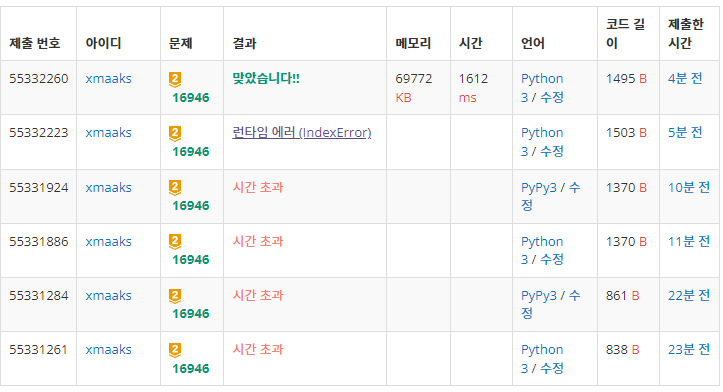The image size is (723, 392).
Task: Select the memory value 69772 KB
Action: pos(414,88)
